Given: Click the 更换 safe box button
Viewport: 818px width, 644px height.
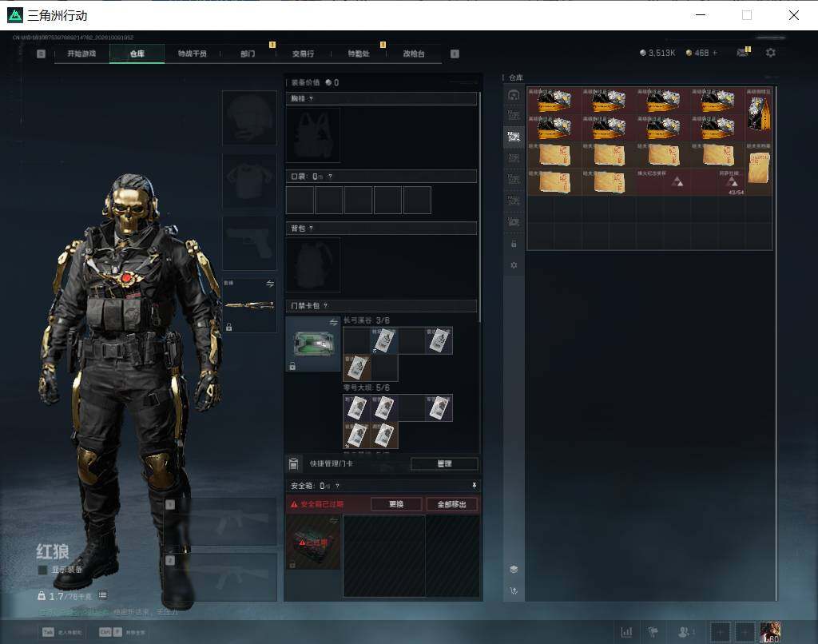Looking at the screenshot, I should pos(396,504).
